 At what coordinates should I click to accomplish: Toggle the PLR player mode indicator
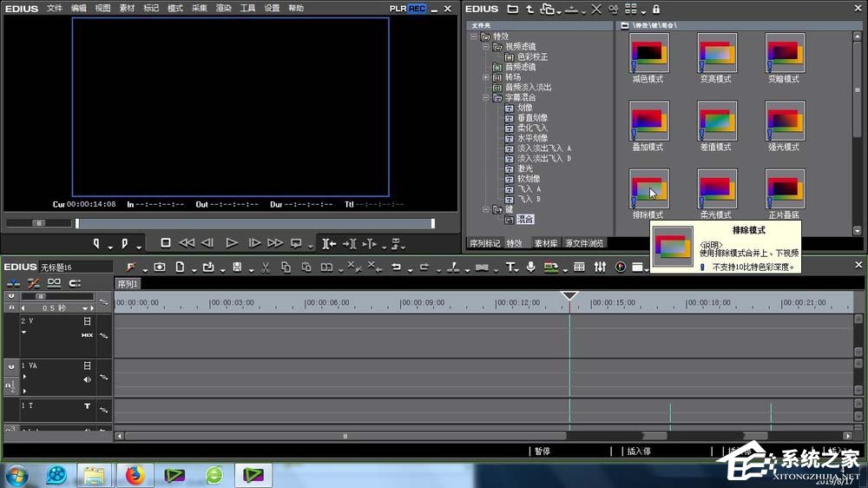(x=398, y=8)
